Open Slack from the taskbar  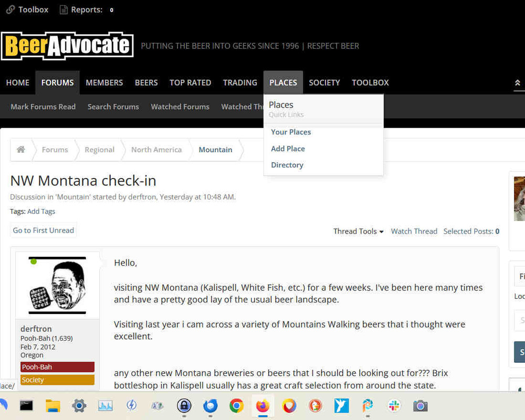394,406
